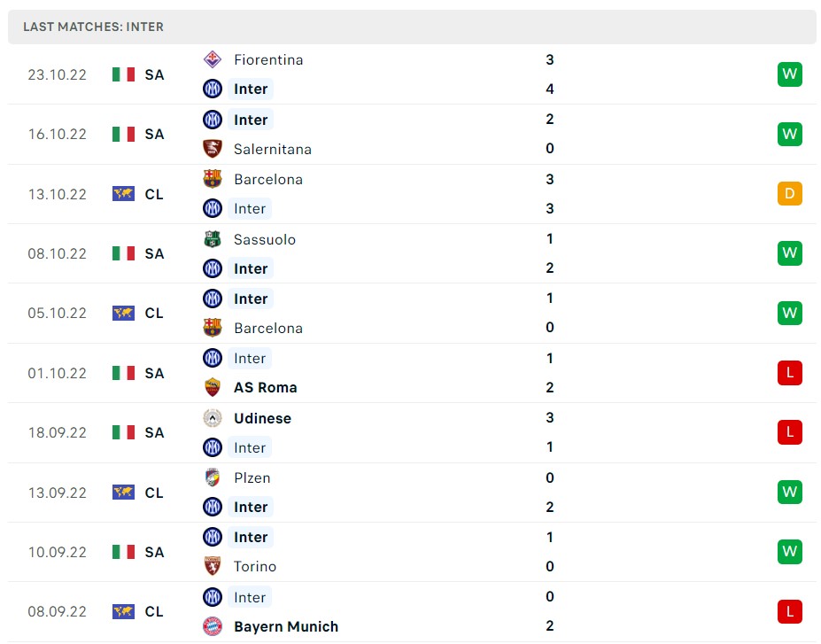Click the 05.10.22 match date
Image resolution: width=821 pixels, height=644 pixels.
[57, 313]
